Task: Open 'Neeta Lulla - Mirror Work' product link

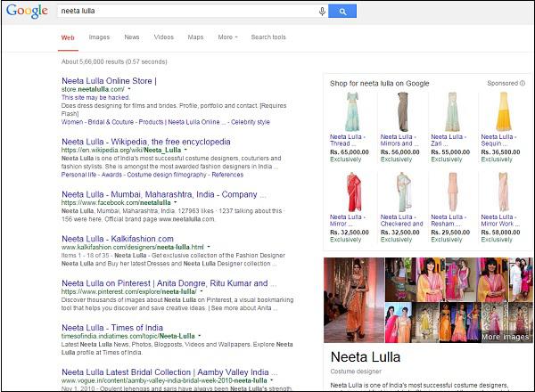Action: pyautogui.click(x=500, y=220)
